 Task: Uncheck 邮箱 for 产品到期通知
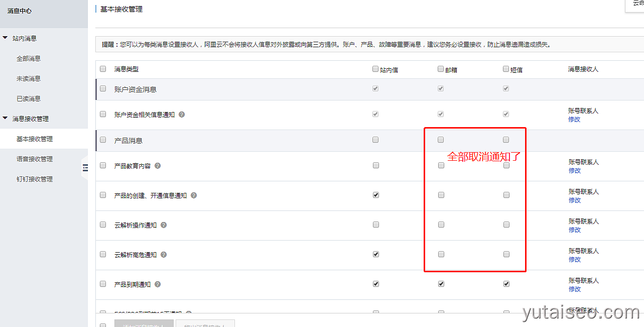pyautogui.click(x=441, y=284)
